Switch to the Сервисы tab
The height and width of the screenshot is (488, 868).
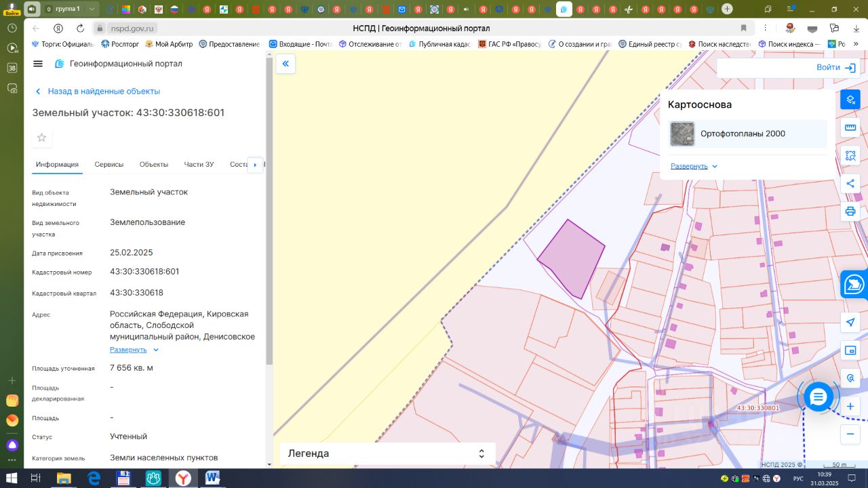[108, 165]
